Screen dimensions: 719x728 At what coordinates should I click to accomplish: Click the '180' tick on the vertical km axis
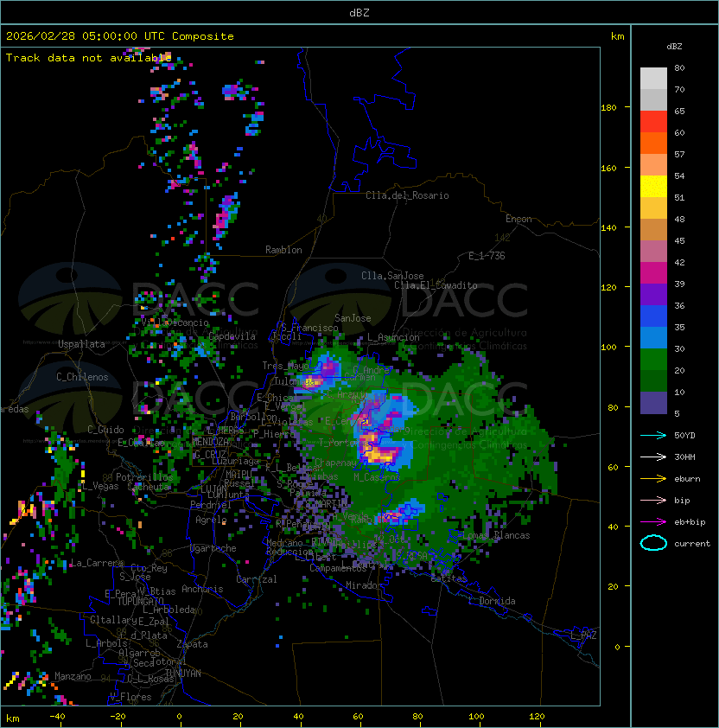pos(608,108)
